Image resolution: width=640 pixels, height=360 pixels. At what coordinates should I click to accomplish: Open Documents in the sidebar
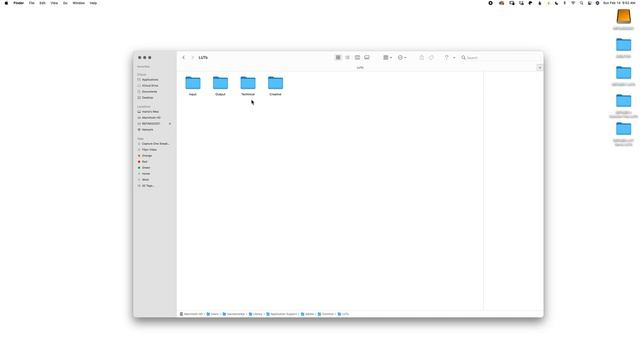pyautogui.click(x=149, y=92)
